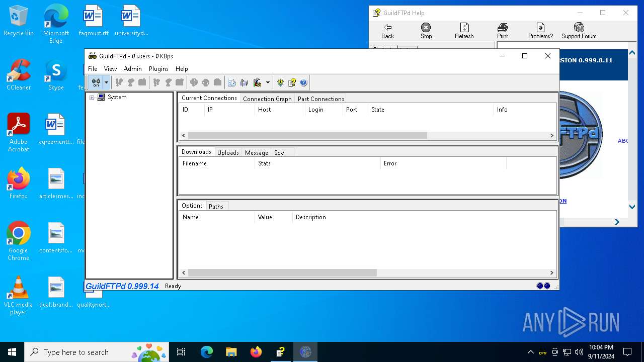Viewport: 644px width, 362px height.
Task: Click the colorful tools toolbar icon
Action: point(257,82)
